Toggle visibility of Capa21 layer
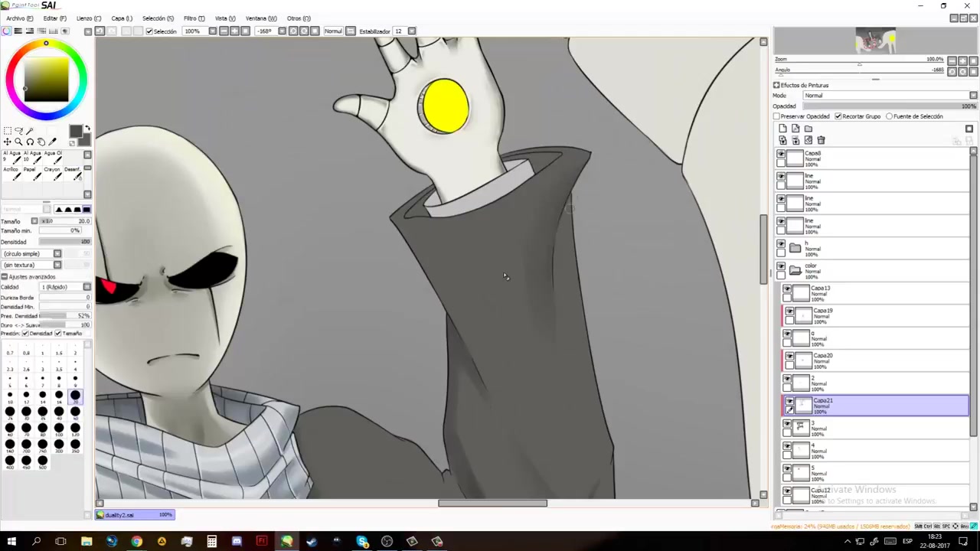This screenshot has width=980, height=551. 789,401
